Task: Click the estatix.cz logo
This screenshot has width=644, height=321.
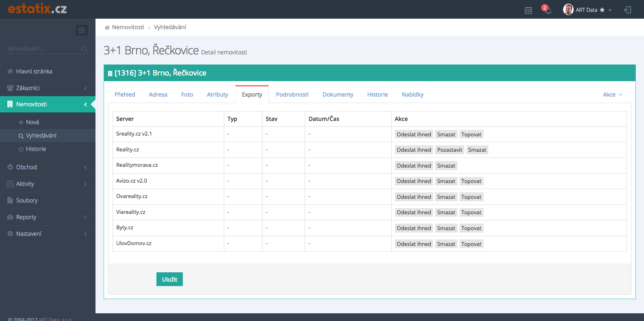Action: pyautogui.click(x=37, y=9)
